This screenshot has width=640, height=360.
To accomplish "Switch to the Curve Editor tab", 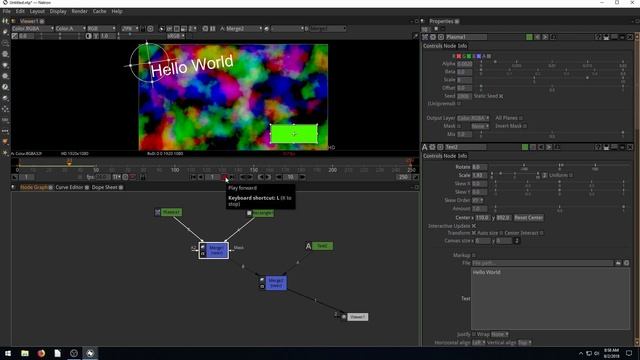I will pyautogui.click(x=69, y=187).
